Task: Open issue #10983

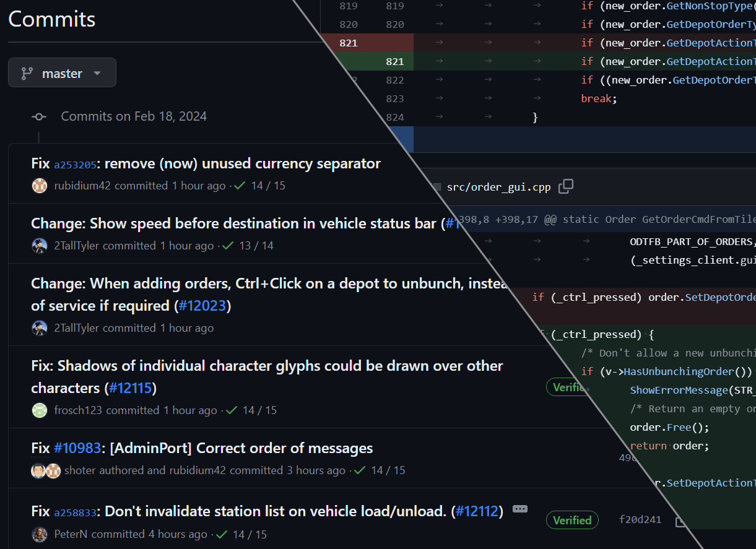Action: click(77, 447)
